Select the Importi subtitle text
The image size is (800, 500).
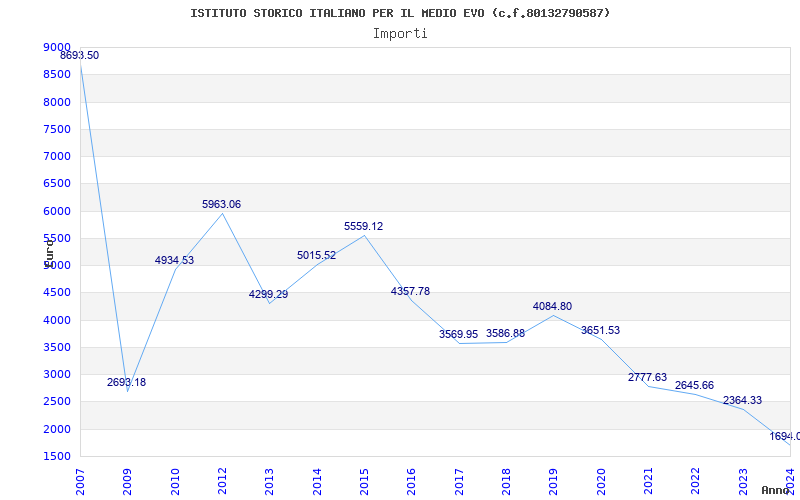[x=400, y=34]
